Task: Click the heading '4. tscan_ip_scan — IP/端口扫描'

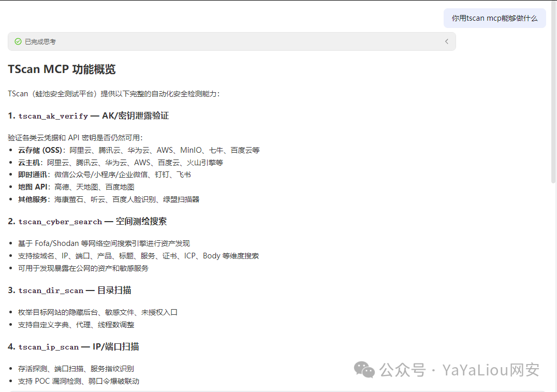Action: (74, 347)
